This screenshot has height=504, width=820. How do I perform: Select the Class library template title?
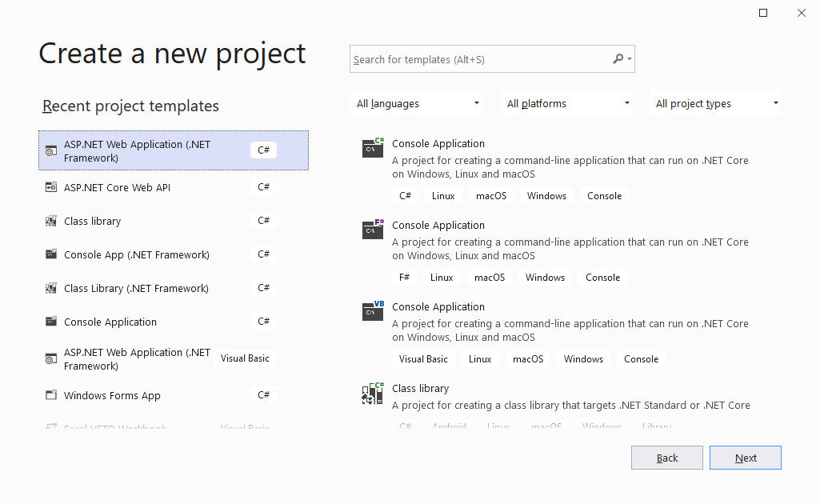coord(421,389)
